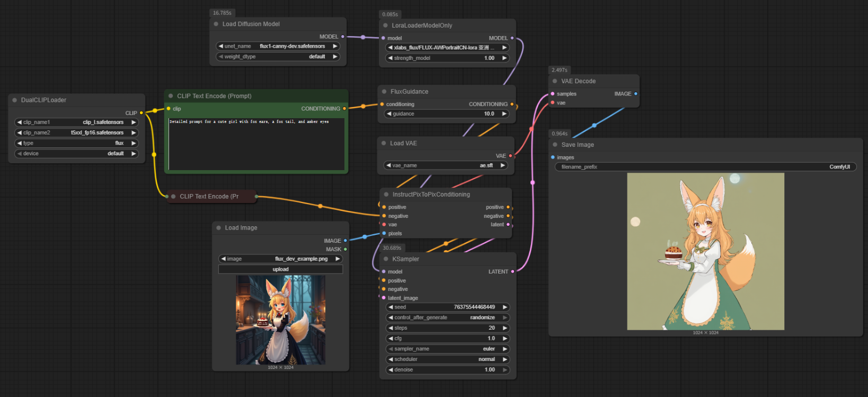868x397 pixels.
Task: Click the filename_prefix field in Save Image
Action: (705, 167)
